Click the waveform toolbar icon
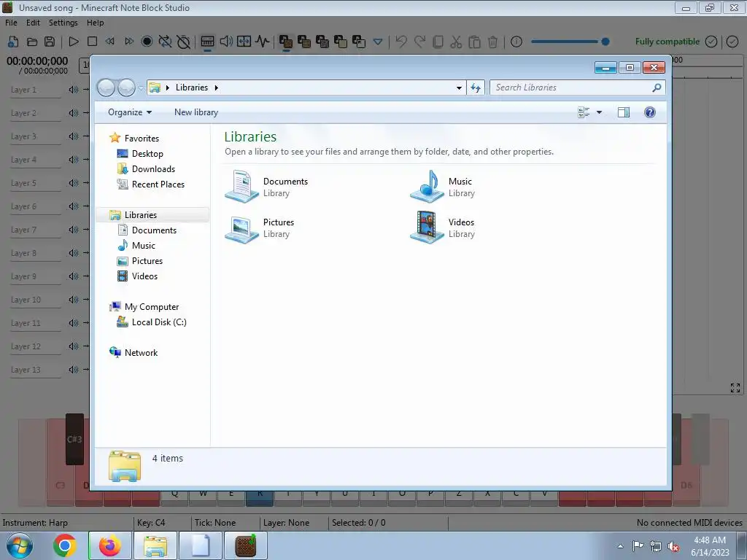The height and width of the screenshot is (560, 747). point(262,42)
